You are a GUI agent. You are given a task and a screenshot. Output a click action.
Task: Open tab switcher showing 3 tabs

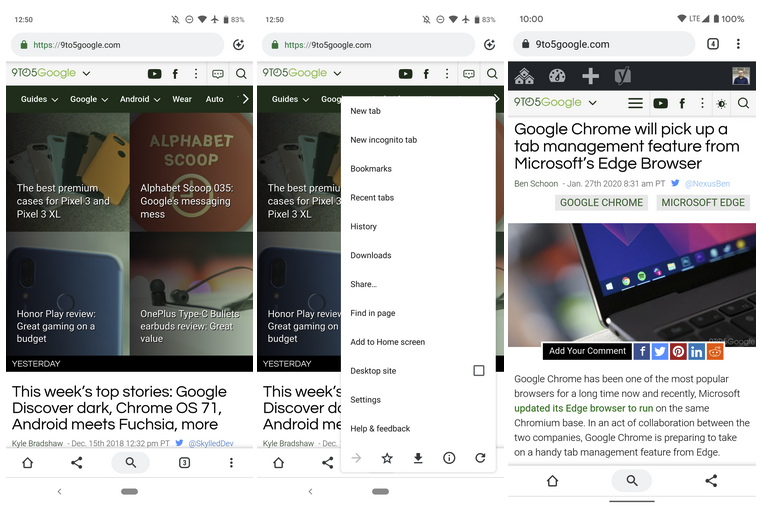coord(184,463)
